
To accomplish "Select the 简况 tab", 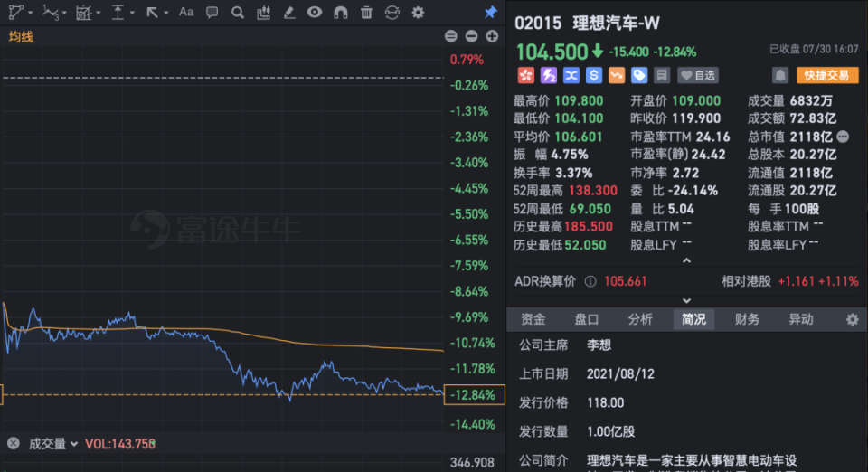I will (x=693, y=319).
